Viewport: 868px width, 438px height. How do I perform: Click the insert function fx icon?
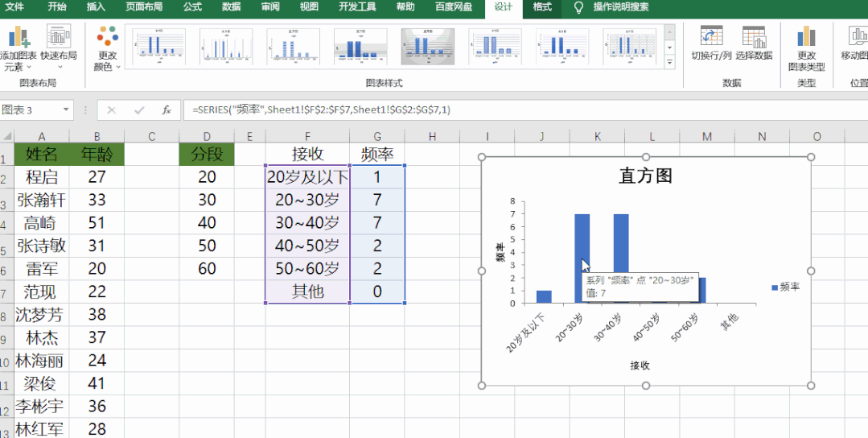pyautogui.click(x=166, y=110)
